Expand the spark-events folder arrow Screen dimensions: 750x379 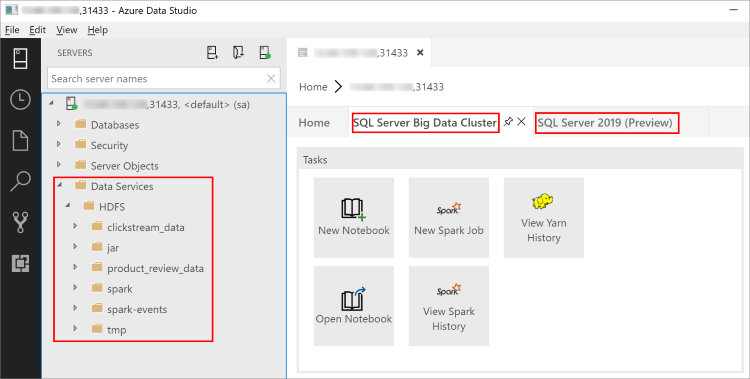pos(75,308)
